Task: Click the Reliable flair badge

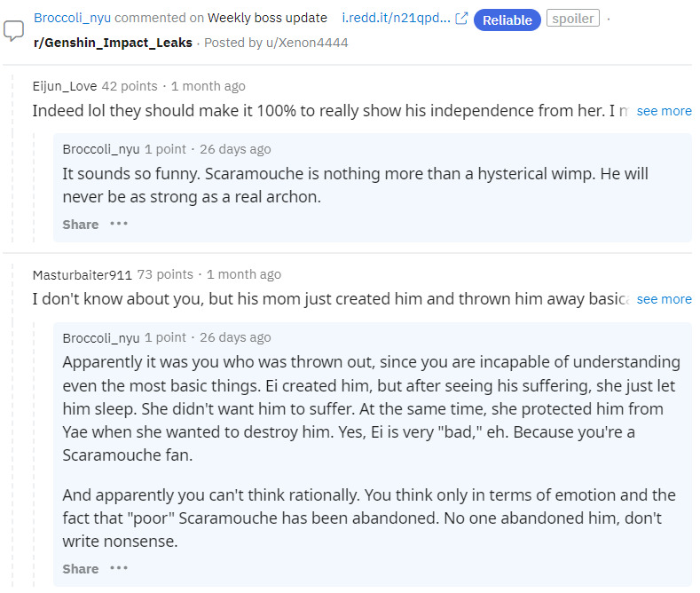Action: point(507,20)
